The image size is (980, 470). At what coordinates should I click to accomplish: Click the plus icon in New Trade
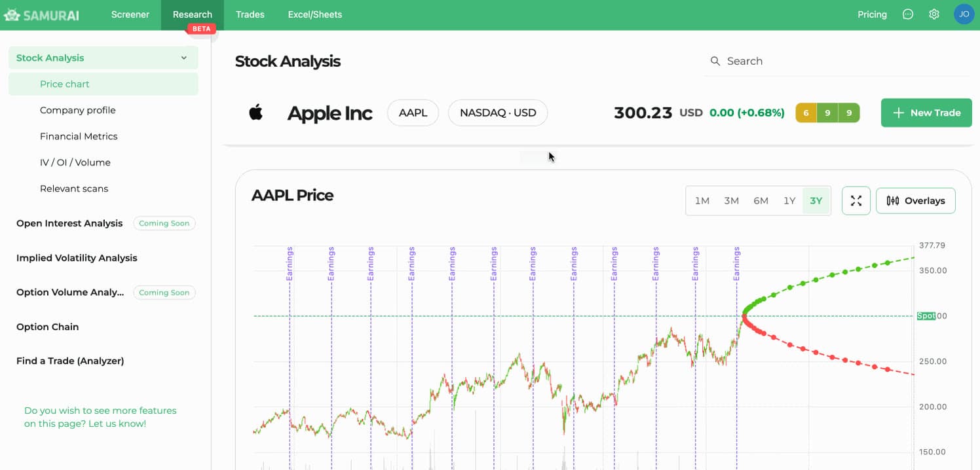[899, 113]
